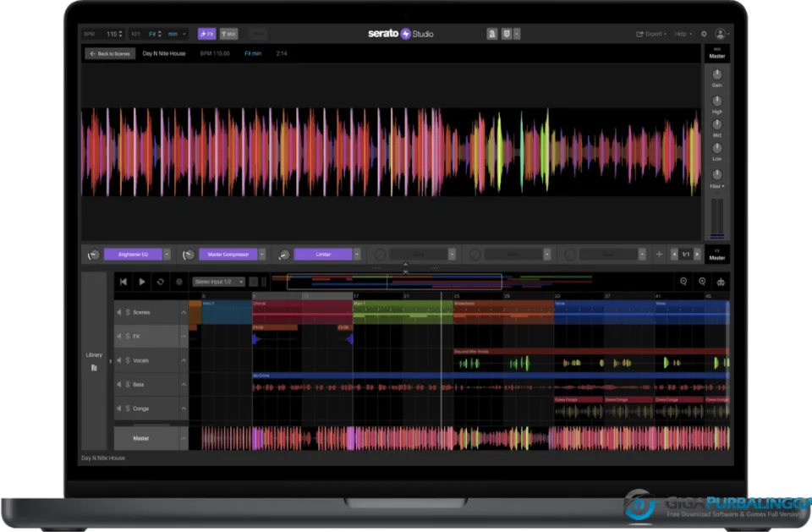Open the min key scale dropdown
The width and height of the screenshot is (812, 532).
point(177,34)
